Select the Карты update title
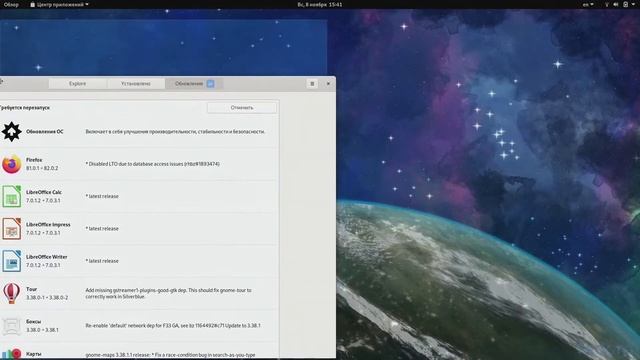640x360 pixels. pos(33,354)
